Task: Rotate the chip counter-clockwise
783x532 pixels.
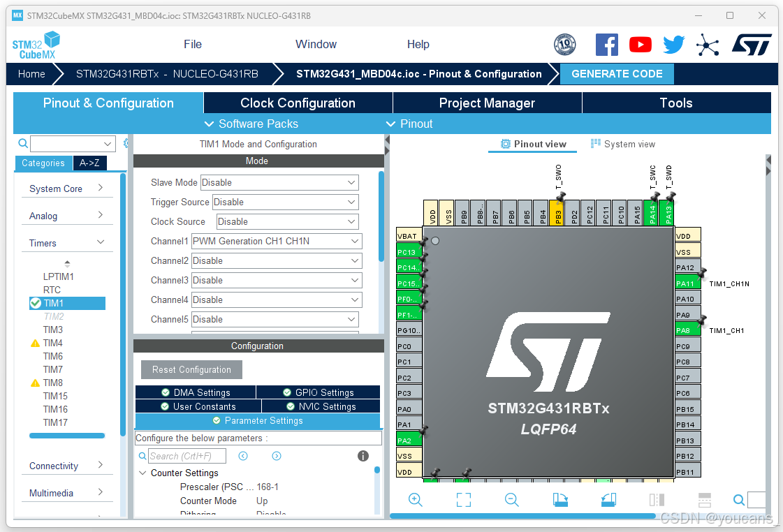Action: point(608,500)
